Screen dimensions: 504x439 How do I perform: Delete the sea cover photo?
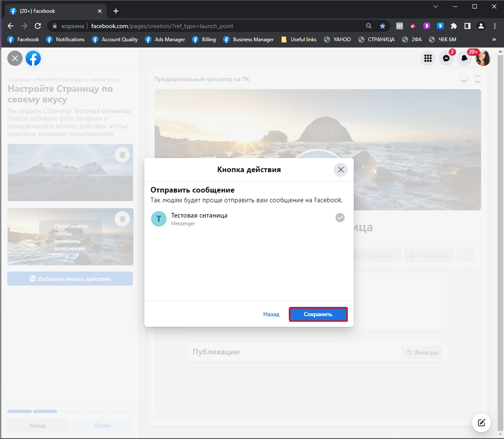pos(122,219)
